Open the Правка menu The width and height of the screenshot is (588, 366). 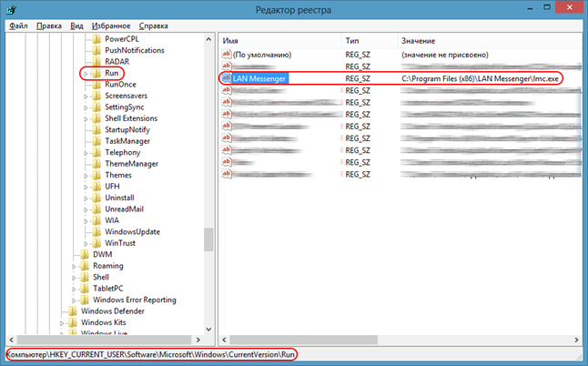pos(49,25)
